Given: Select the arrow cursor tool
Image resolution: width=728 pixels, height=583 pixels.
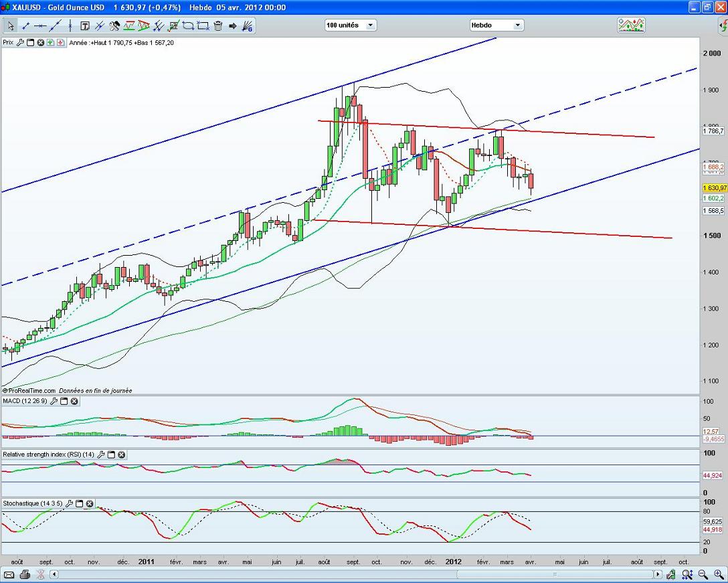Looking at the screenshot, I should tap(10, 26).
